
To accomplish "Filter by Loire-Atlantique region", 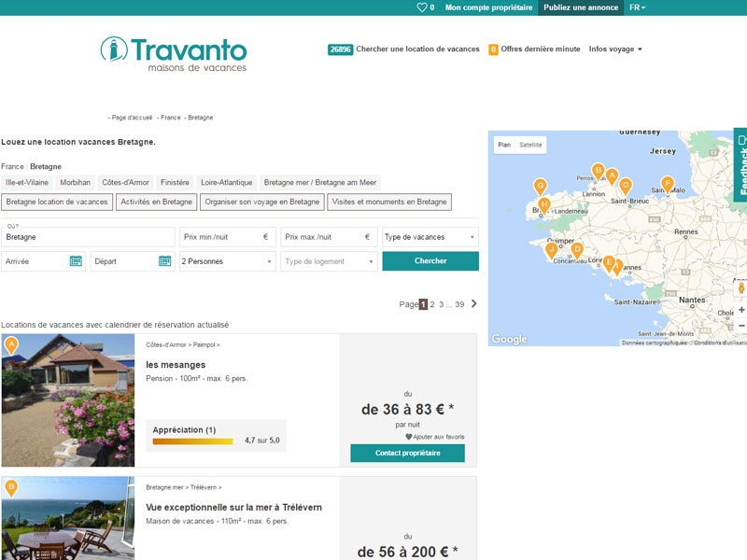I will click(x=226, y=182).
